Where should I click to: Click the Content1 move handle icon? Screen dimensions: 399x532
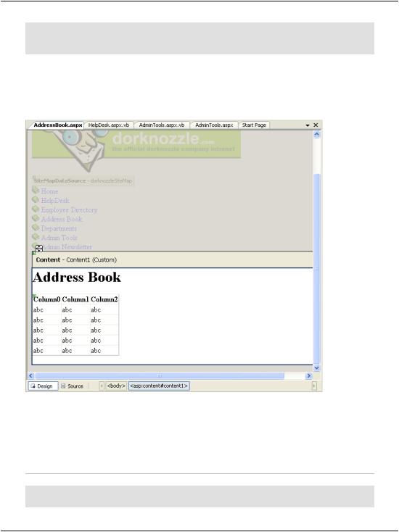pos(39,249)
